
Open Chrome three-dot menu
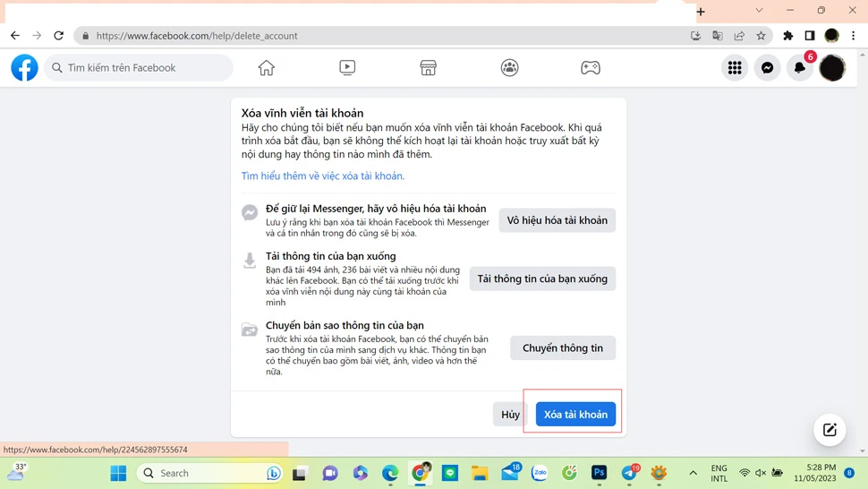pyautogui.click(x=853, y=36)
